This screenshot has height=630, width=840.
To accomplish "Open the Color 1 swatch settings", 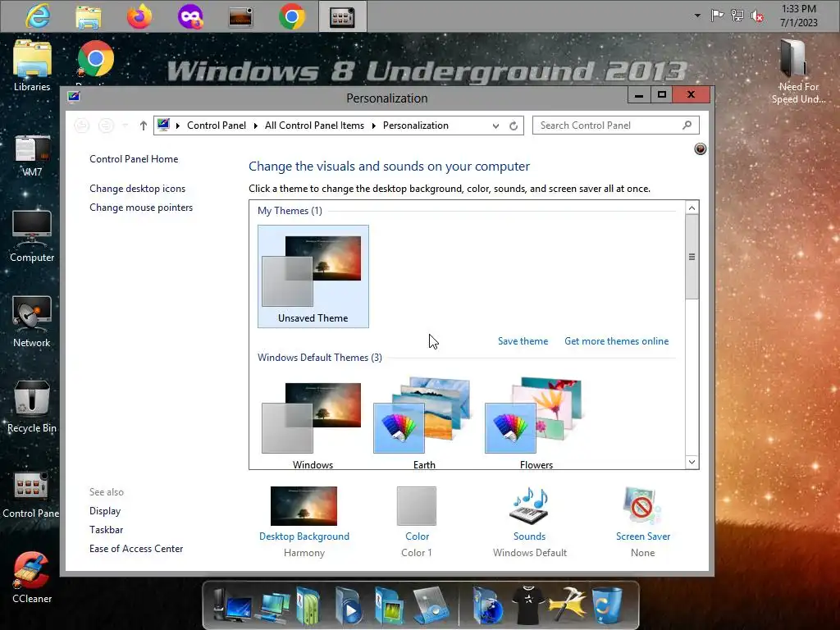I will click(x=417, y=522).
